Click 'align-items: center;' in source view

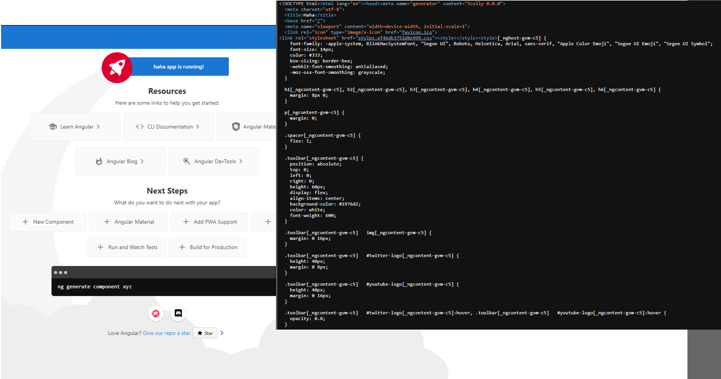click(316, 198)
